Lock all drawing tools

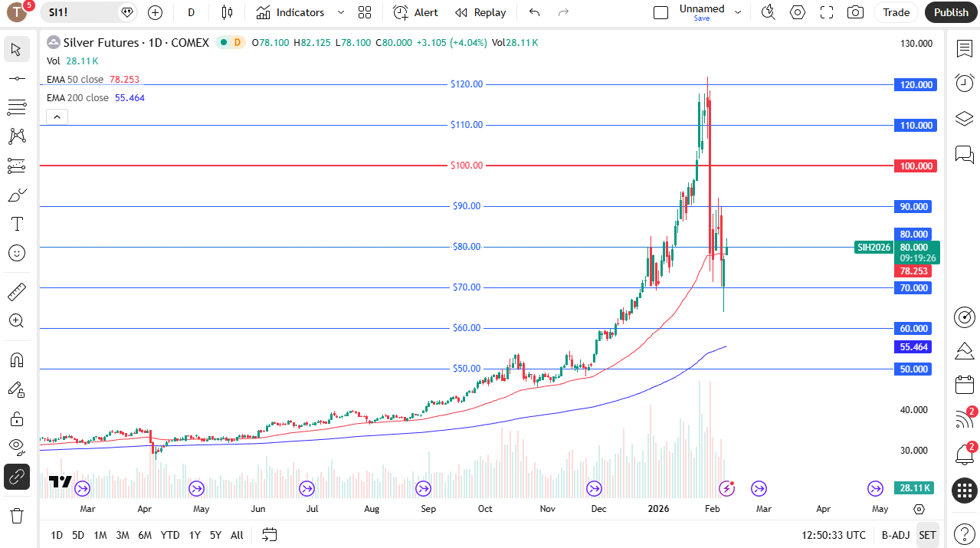(16, 418)
